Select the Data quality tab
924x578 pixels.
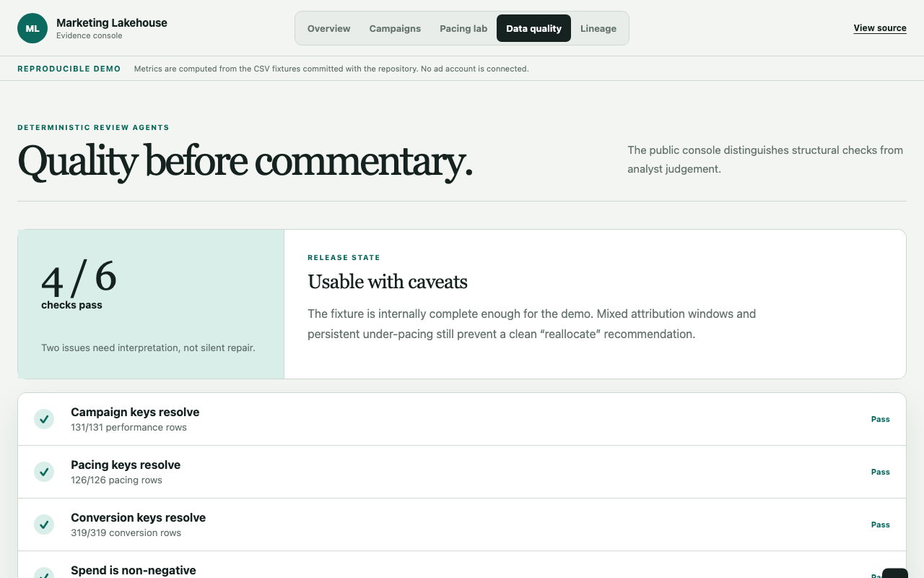[x=533, y=28]
